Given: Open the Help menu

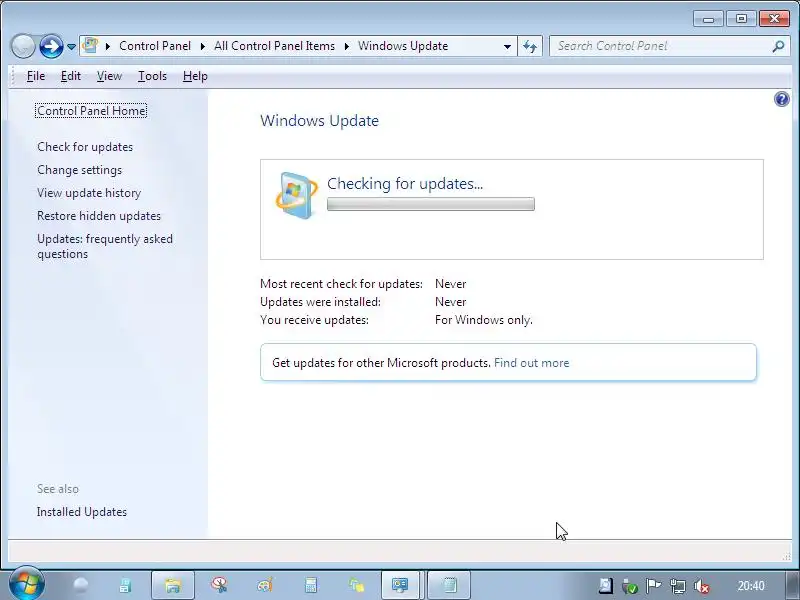Looking at the screenshot, I should click(x=195, y=76).
